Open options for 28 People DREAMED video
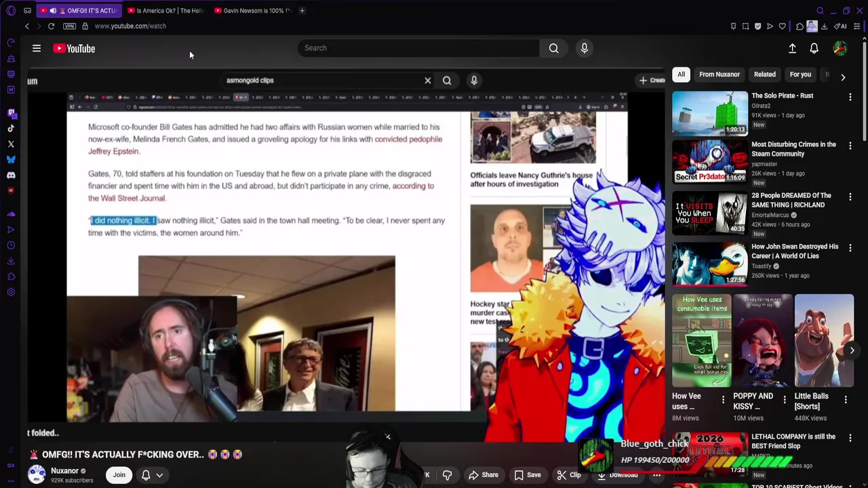 coord(850,197)
